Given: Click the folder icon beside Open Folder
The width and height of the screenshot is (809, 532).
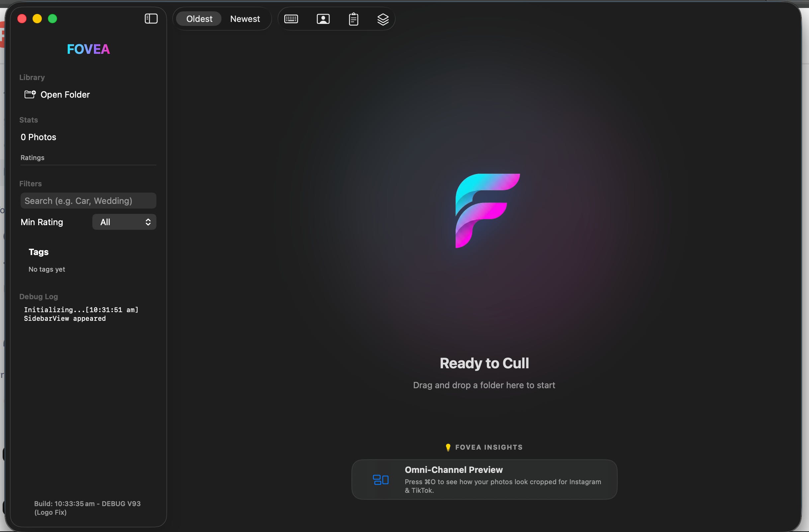Looking at the screenshot, I should 30,94.
